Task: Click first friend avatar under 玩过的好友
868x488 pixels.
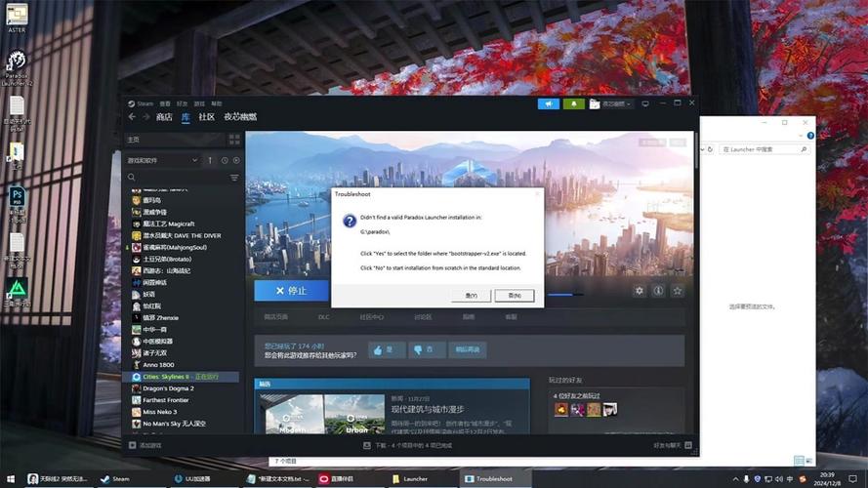Action: pyautogui.click(x=560, y=410)
